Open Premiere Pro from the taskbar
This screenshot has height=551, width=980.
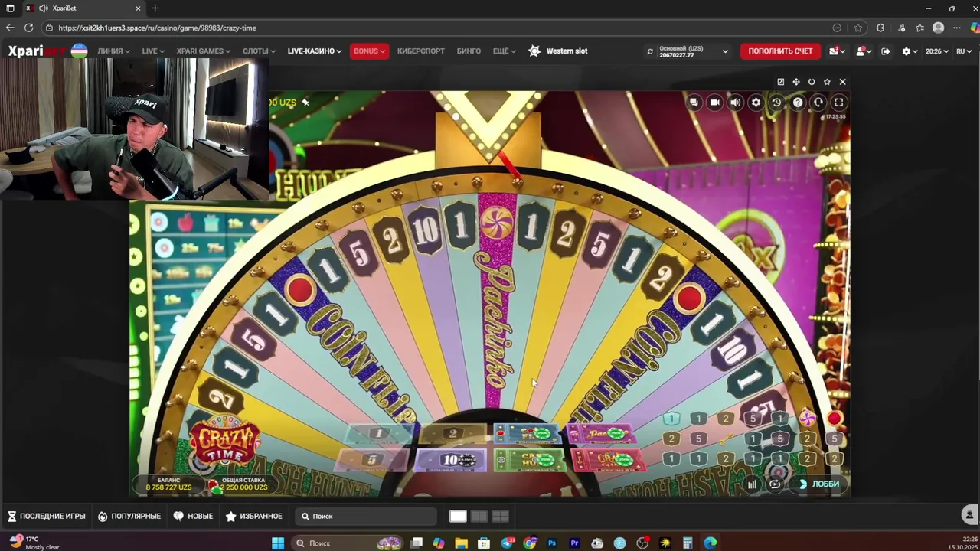tap(574, 543)
